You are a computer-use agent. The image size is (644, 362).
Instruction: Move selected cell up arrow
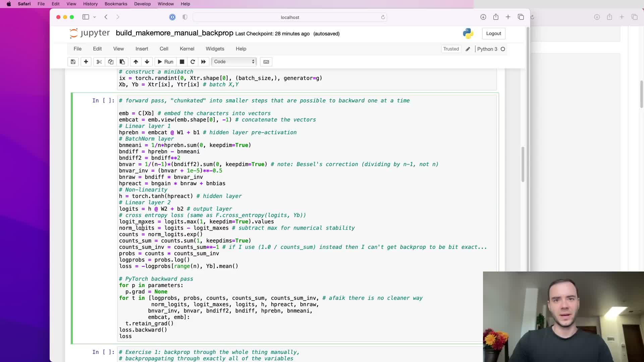tap(136, 62)
